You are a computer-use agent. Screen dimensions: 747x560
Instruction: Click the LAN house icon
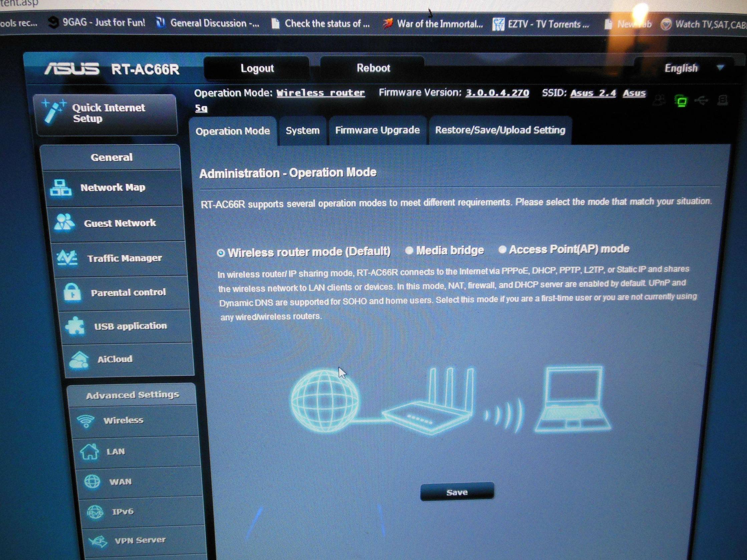coord(89,451)
